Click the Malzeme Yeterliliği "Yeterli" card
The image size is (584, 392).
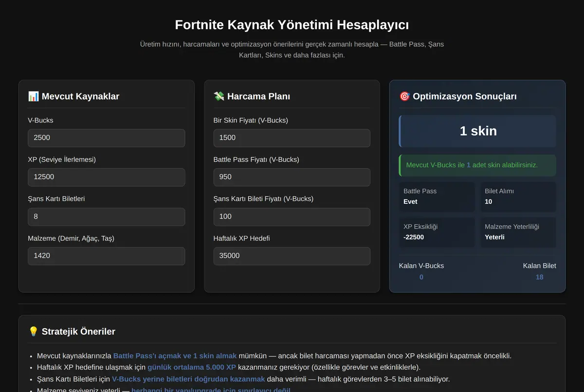[518, 232]
